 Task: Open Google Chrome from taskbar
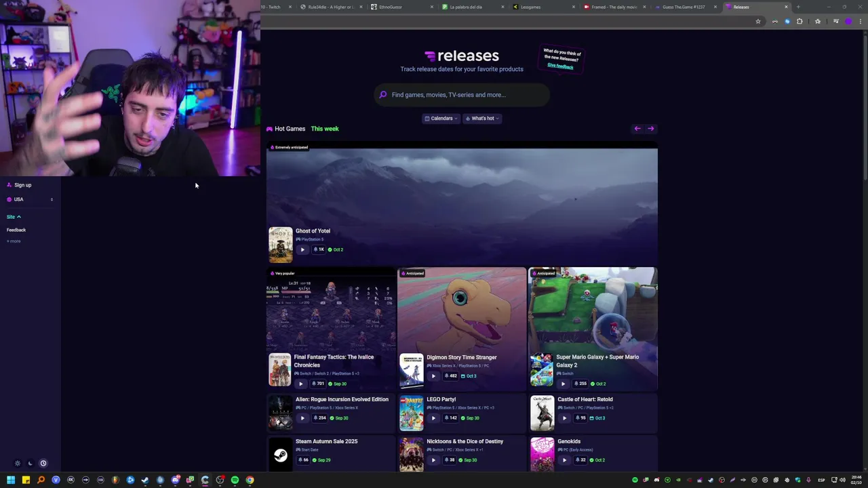[250, 480]
